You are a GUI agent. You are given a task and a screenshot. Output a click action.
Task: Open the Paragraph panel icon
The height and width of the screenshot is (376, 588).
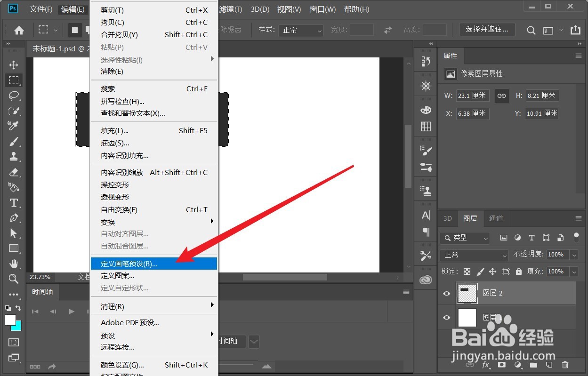426,232
